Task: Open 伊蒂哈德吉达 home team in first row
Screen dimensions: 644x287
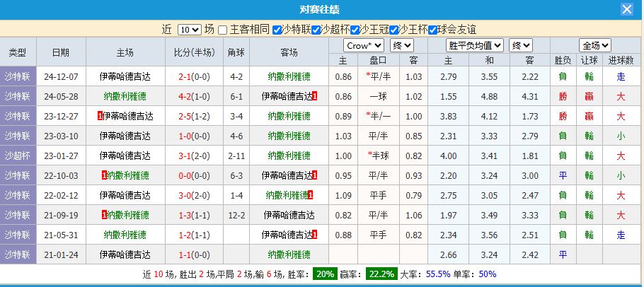Action: click(x=125, y=76)
